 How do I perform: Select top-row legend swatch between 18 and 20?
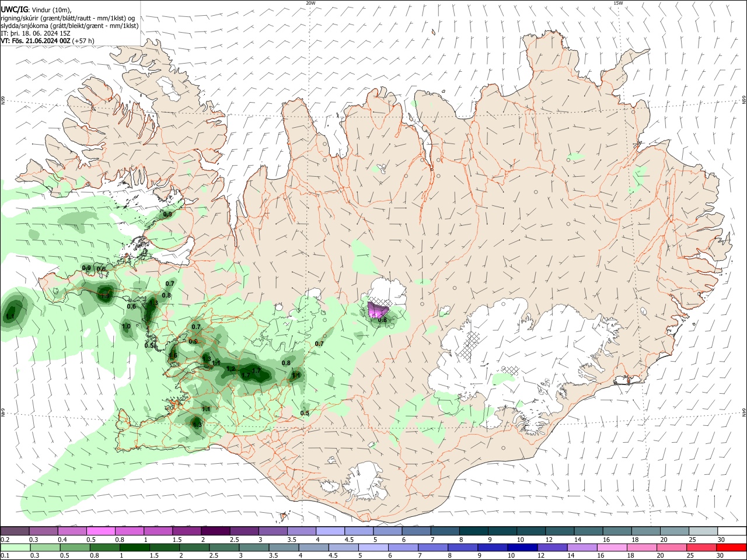coord(645,531)
